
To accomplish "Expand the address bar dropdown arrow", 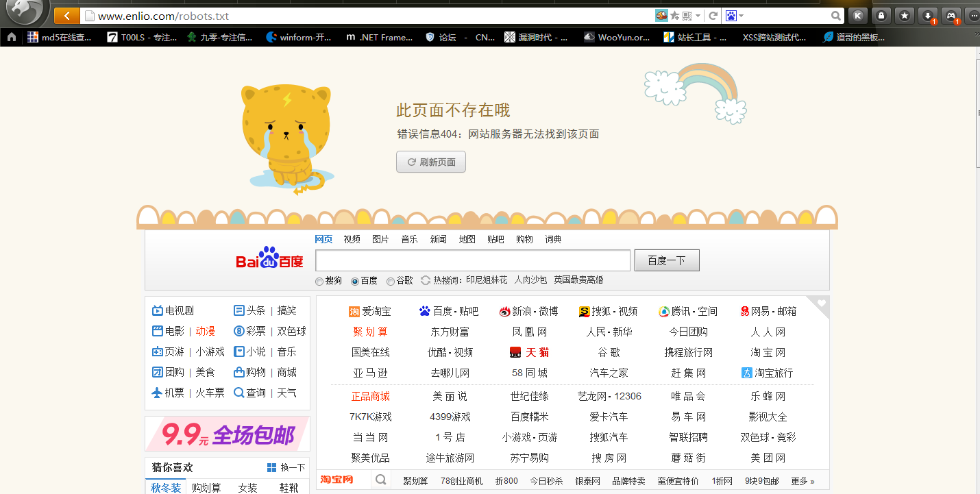I will pos(698,16).
